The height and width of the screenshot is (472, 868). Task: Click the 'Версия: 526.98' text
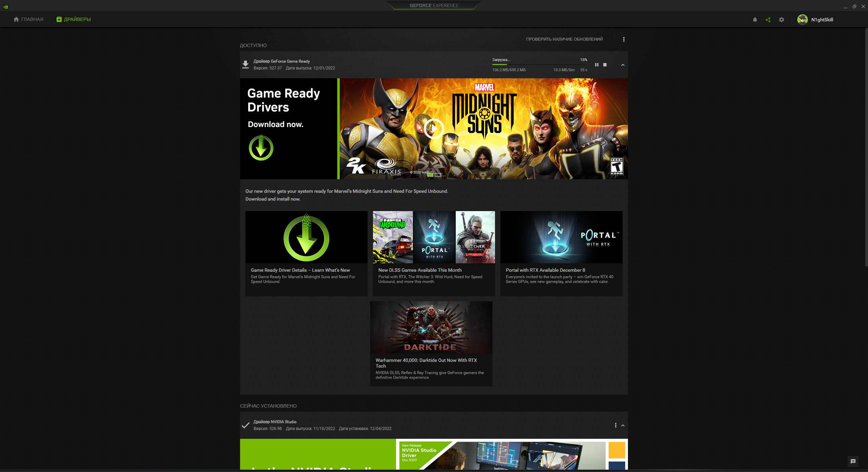[x=268, y=429]
